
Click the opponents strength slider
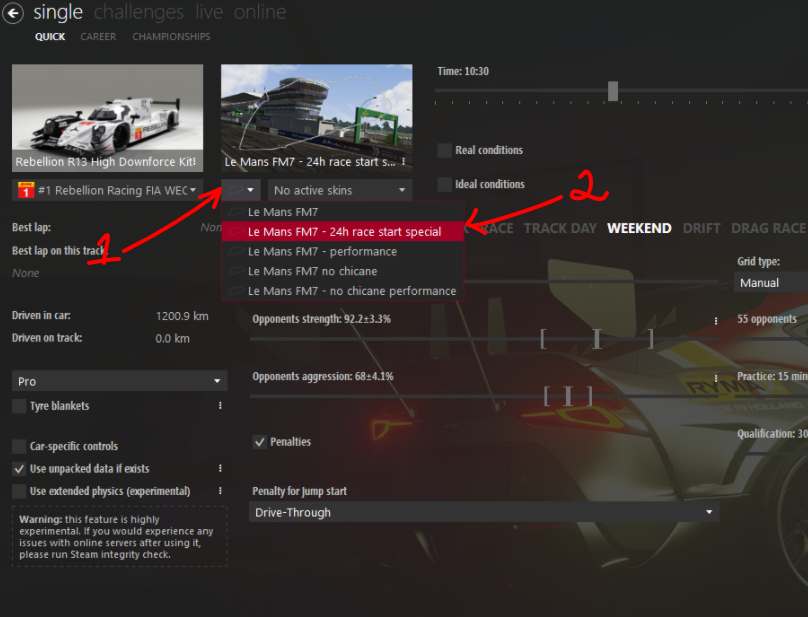point(483,339)
